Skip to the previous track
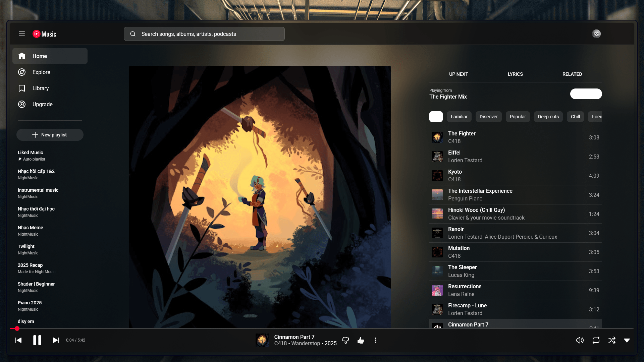The width and height of the screenshot is (644, 362). tap(18, 340)
